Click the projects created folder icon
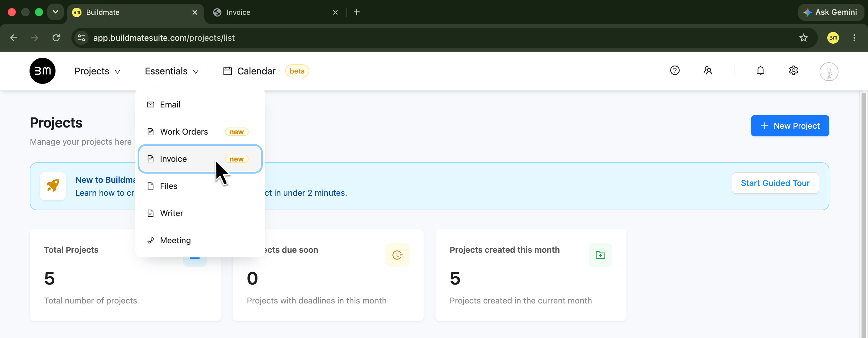 (x=600, y=255)
